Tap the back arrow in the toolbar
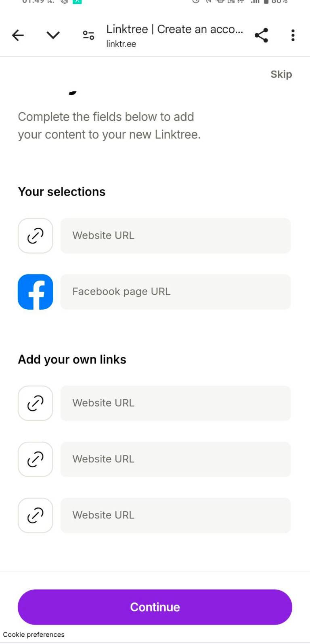The image size is (310, 644). (x=17, y=35)
